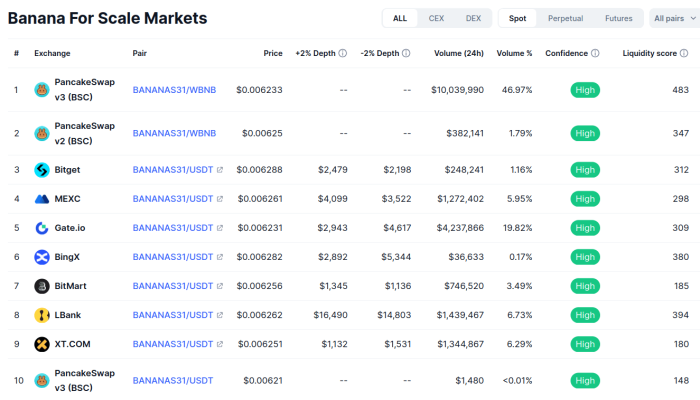
Task: Click the $10,039,990 volume value
Action: pos(457,90)
